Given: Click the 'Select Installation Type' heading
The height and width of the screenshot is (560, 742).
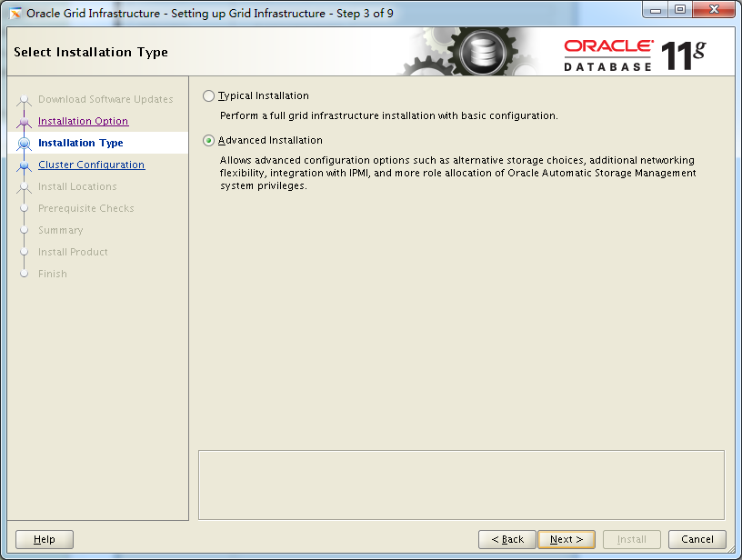Looking at the screenshot, I should [x=91, y=52].
